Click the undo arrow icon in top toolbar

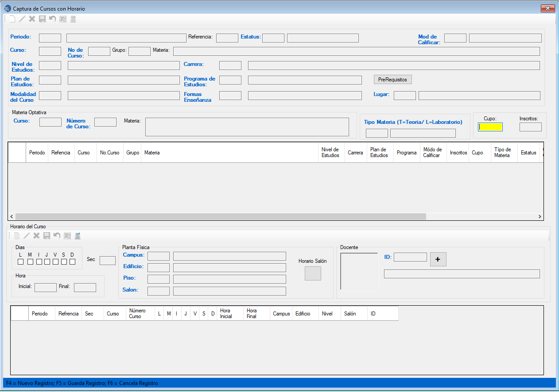coord(53,19)
